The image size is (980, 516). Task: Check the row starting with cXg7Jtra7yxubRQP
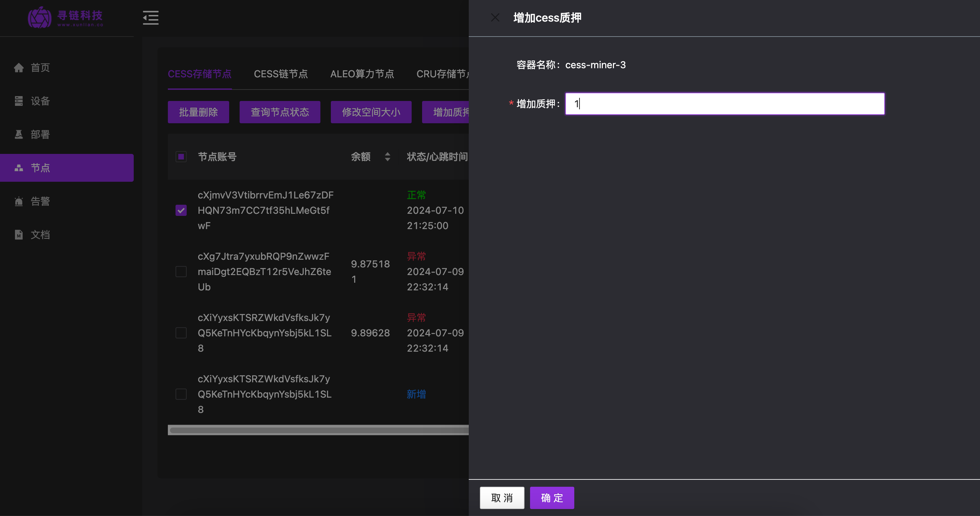[181, 272]
